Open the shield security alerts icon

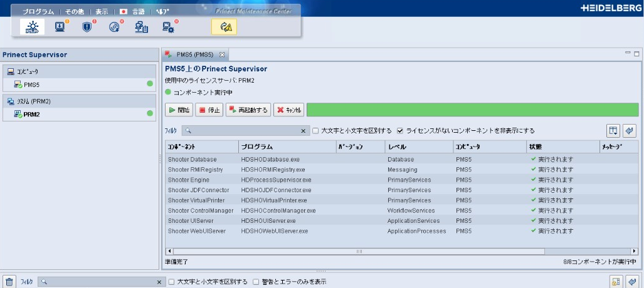(87, 27)
